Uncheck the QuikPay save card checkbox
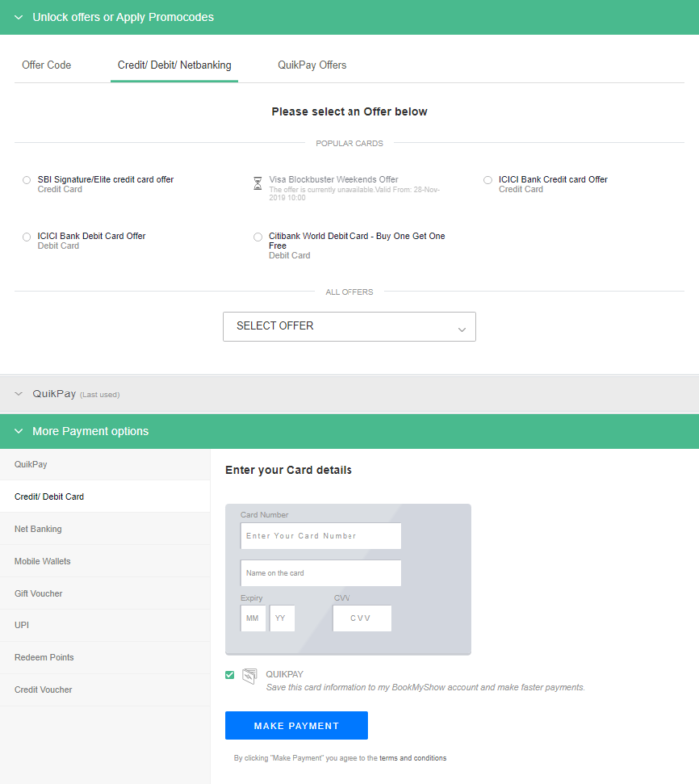Screen dimensions: 699x784 click(230, 675)
